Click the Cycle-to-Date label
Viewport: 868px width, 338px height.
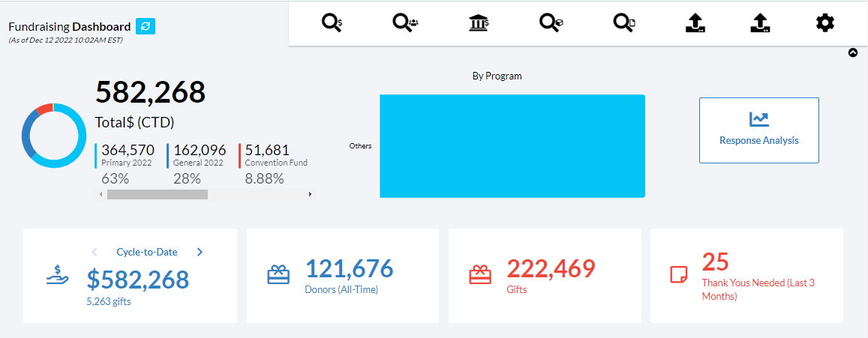(147, 253)
